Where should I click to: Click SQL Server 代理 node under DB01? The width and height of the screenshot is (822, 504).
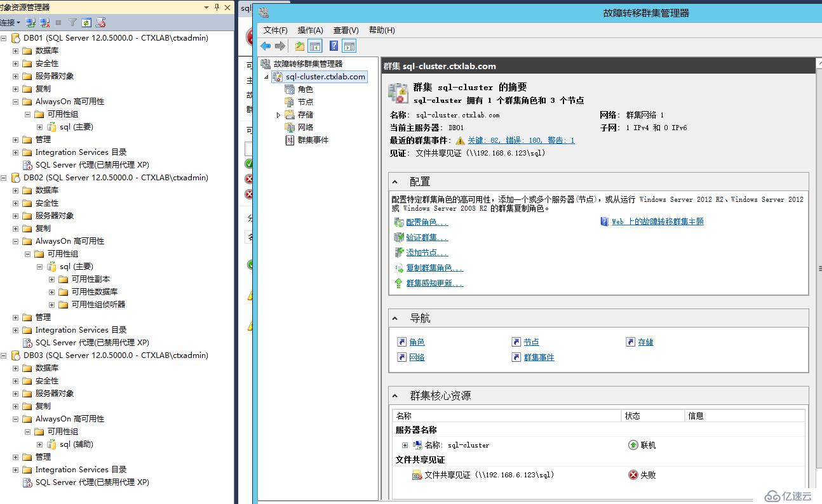tap(92, 164)
